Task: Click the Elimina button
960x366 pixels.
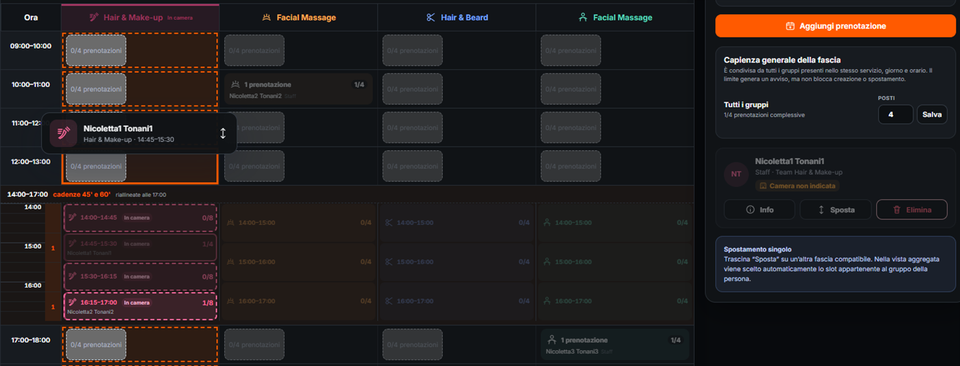Action: [x=912, y=209]
